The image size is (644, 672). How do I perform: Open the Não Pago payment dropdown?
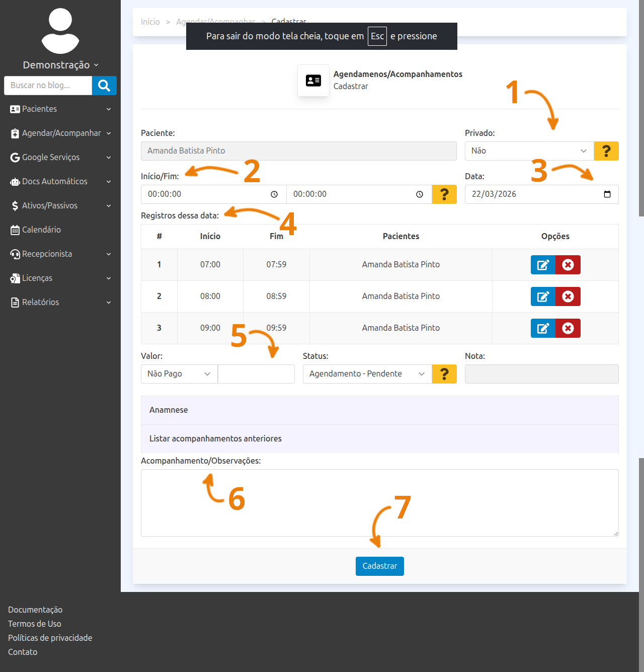(179, 374)
